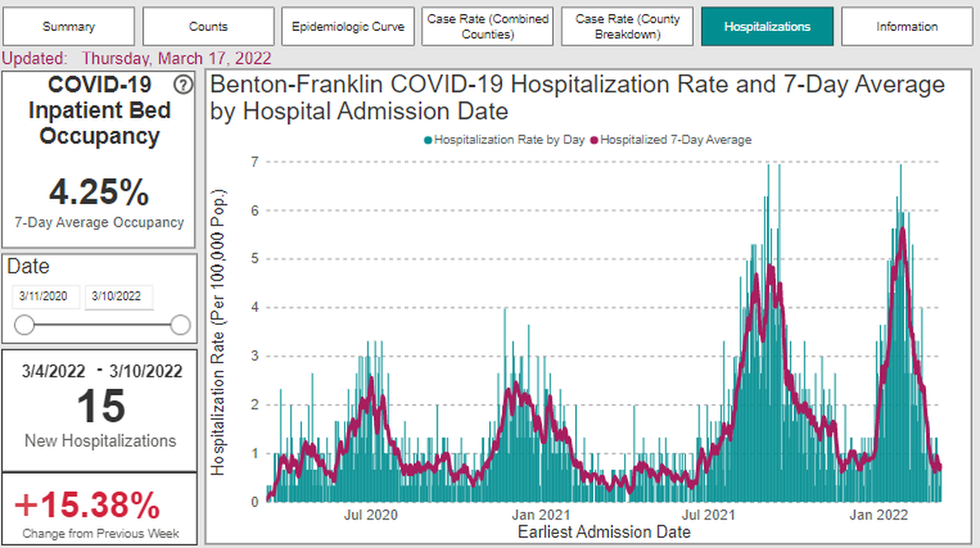980x548 pixels.
Task: Click Hospitalization Rate by Day legend dot
Action: [429, 140]
